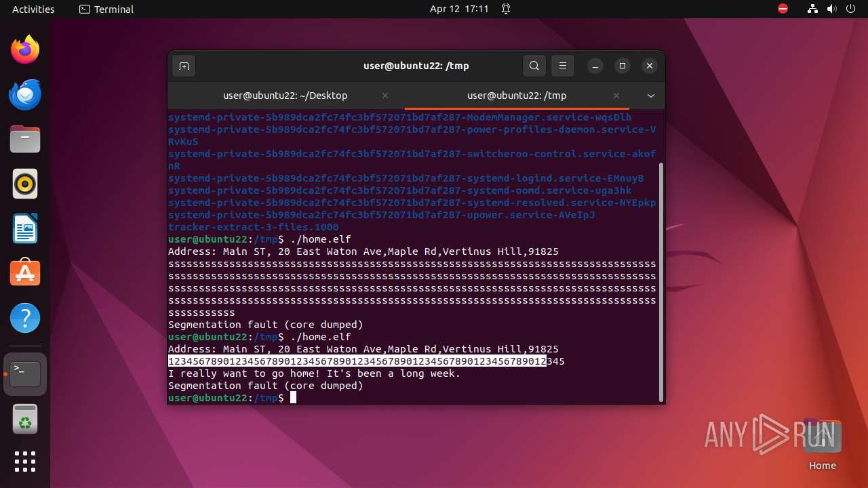Expand the tab list dropdown arrow
The image size is (868, 488).
click(x=651, y=96)
